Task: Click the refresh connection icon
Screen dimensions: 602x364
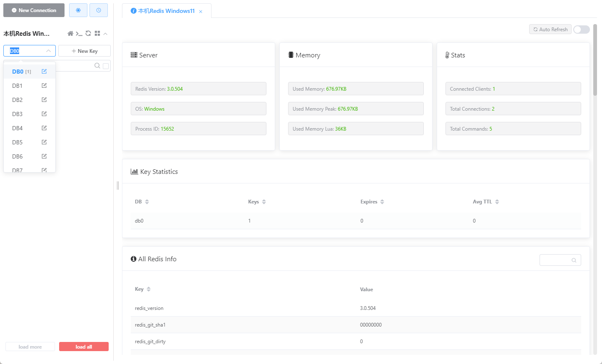Action: tap(88, 33)
